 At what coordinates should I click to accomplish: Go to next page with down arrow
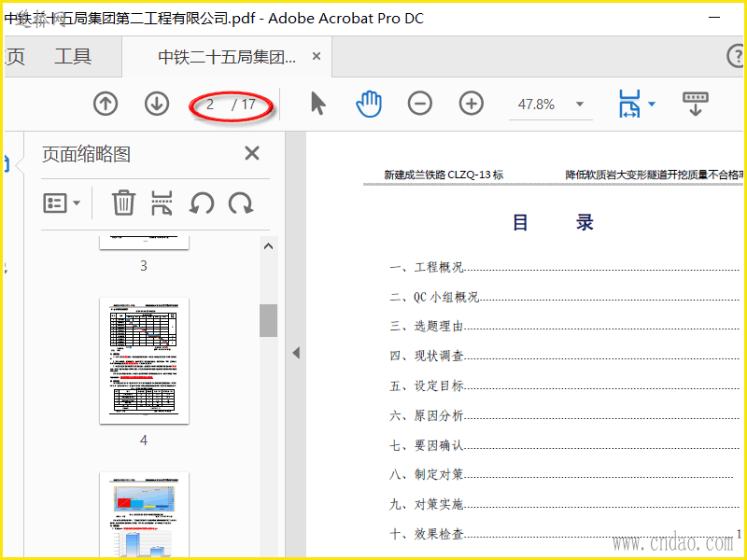tap(157, 104)
